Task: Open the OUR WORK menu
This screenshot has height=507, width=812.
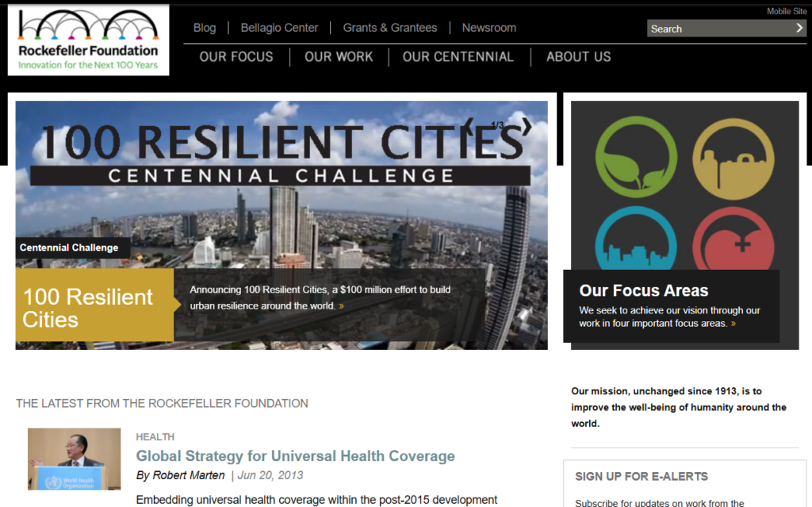Action: [x=339, y=56]
